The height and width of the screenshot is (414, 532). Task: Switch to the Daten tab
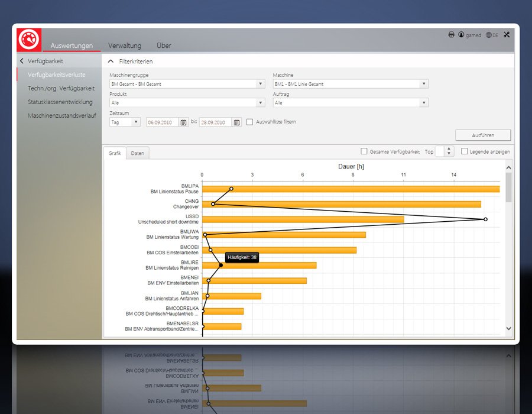[x=137, y=153]
